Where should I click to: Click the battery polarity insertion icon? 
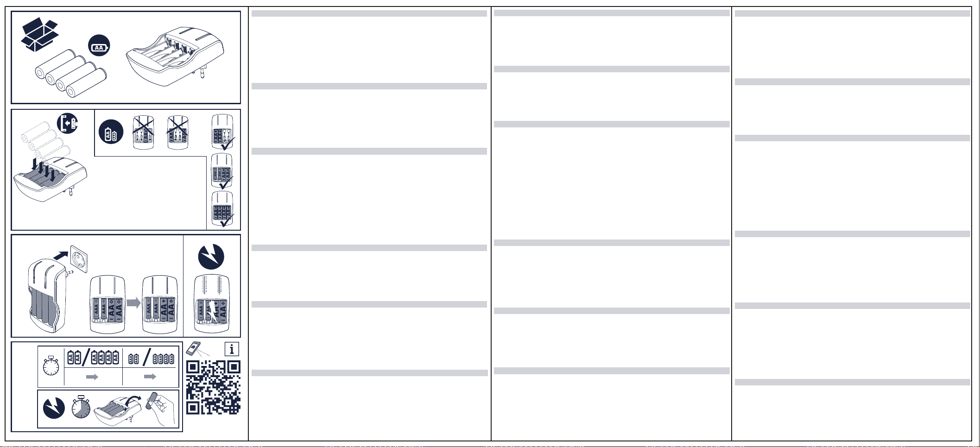click(68, 124)
